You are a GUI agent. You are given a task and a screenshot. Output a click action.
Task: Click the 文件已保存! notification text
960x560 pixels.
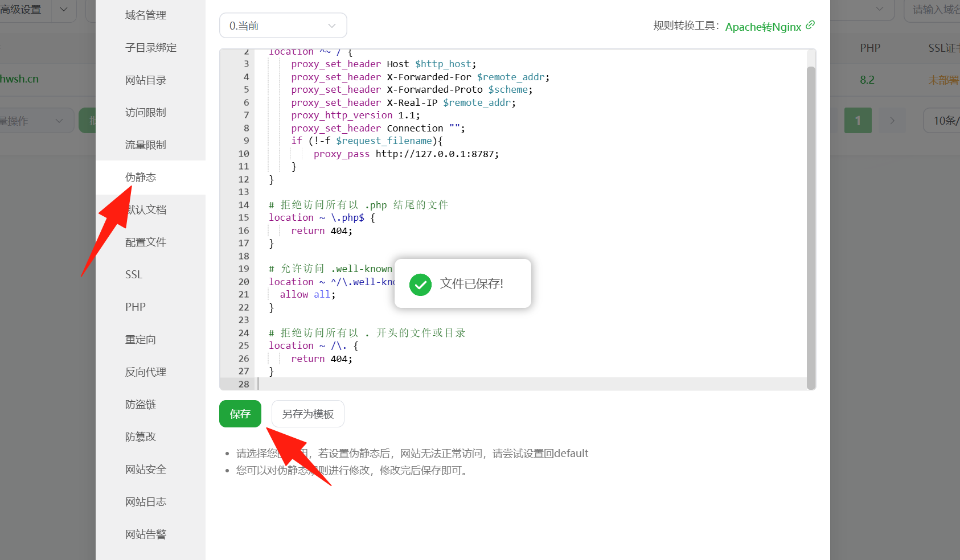tap(471, 283)
